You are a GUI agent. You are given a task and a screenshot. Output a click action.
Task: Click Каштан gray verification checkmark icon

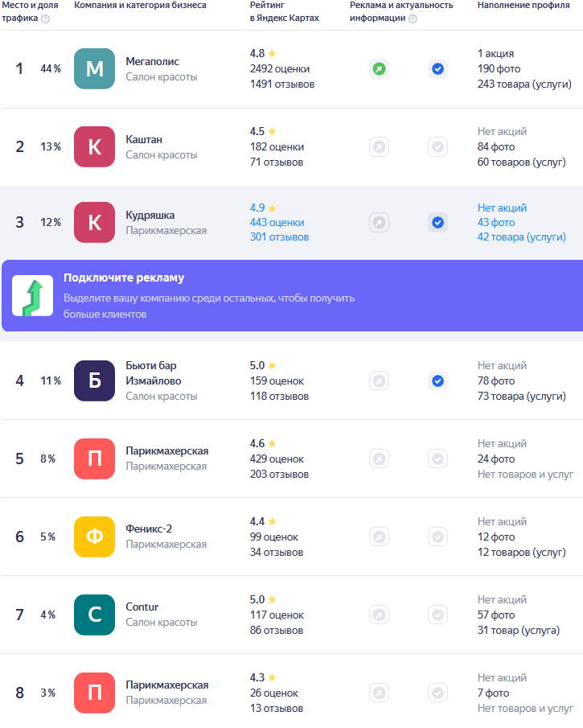coord(437,147)
